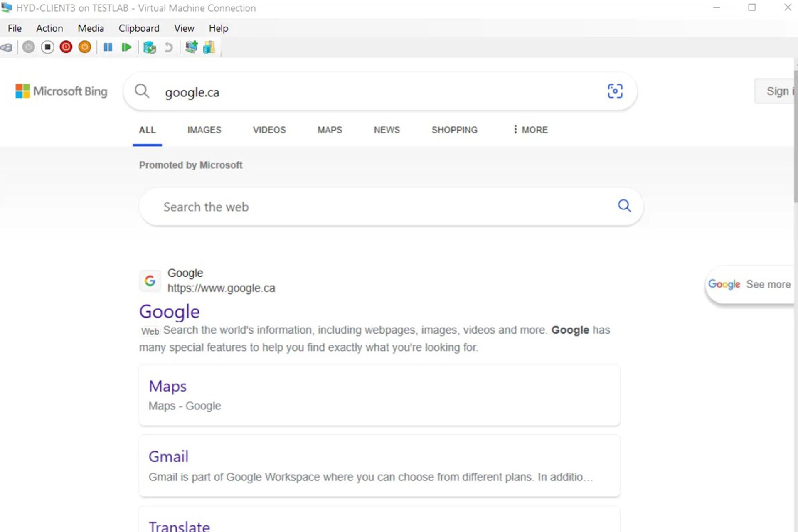
Task: Switch to the NEWS tab
Action: (387, 130)
